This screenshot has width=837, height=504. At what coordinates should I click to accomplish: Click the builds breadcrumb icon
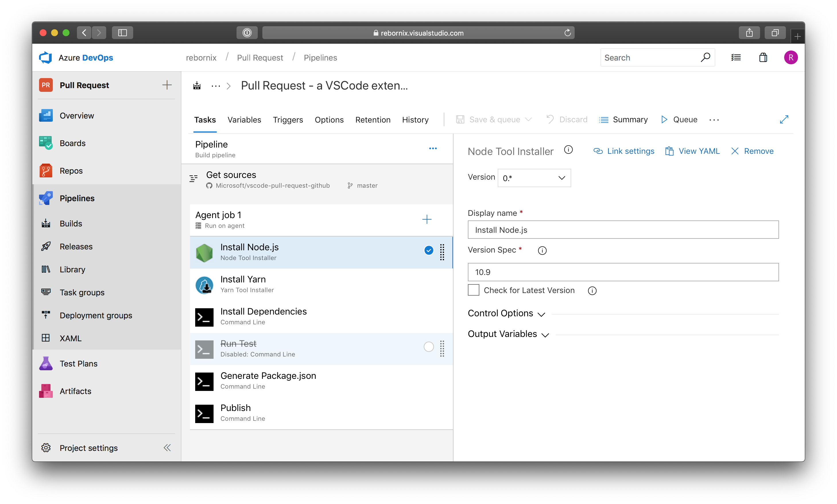tap(197, 86)
